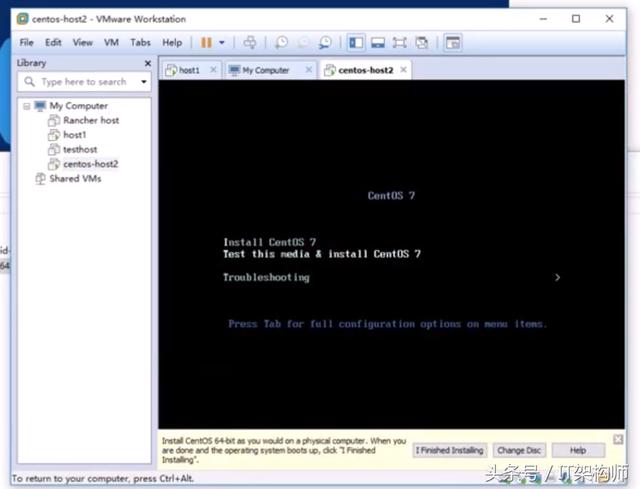The width and height of the screenshot is (640, 489).
Task: Close the host1 tab
Action: coord(213,70)
